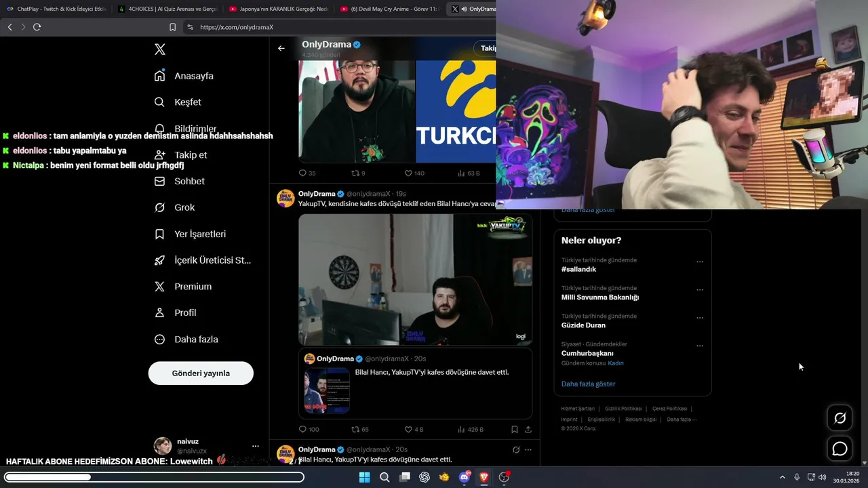Reply to the YakupTV post with 100 comments
Screen dimensions: 868x488
(x=309, y=429)
